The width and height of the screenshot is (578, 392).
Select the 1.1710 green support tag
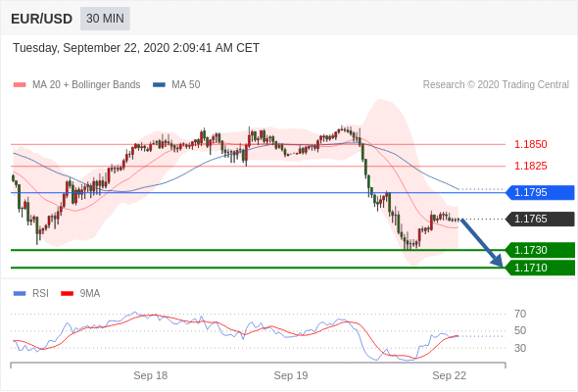tap(540, 268)
